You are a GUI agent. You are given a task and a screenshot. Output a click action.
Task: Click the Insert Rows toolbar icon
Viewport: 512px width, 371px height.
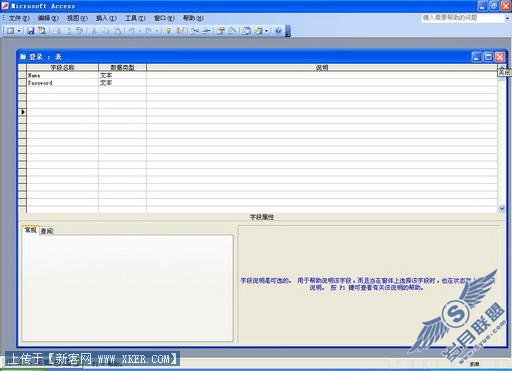coord(195,31)
